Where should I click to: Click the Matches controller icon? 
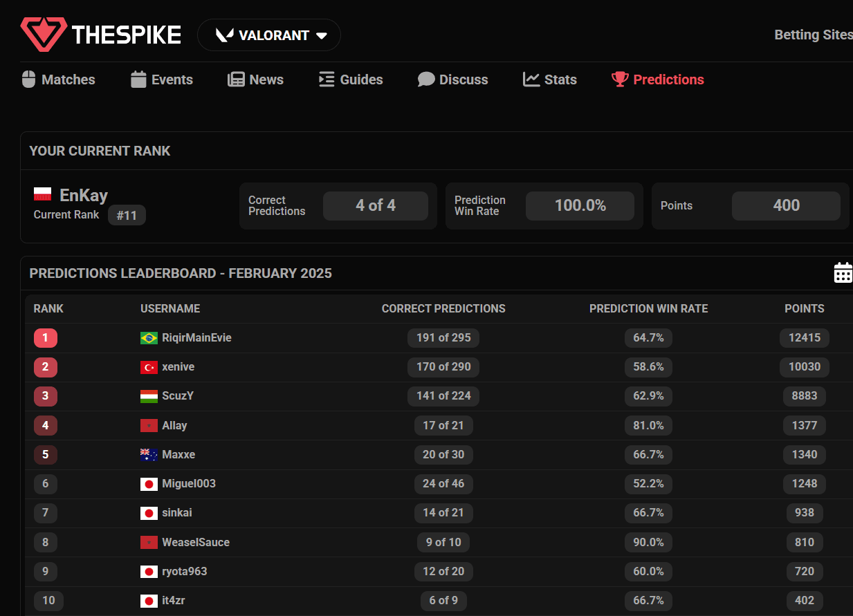tap(28, 79)
